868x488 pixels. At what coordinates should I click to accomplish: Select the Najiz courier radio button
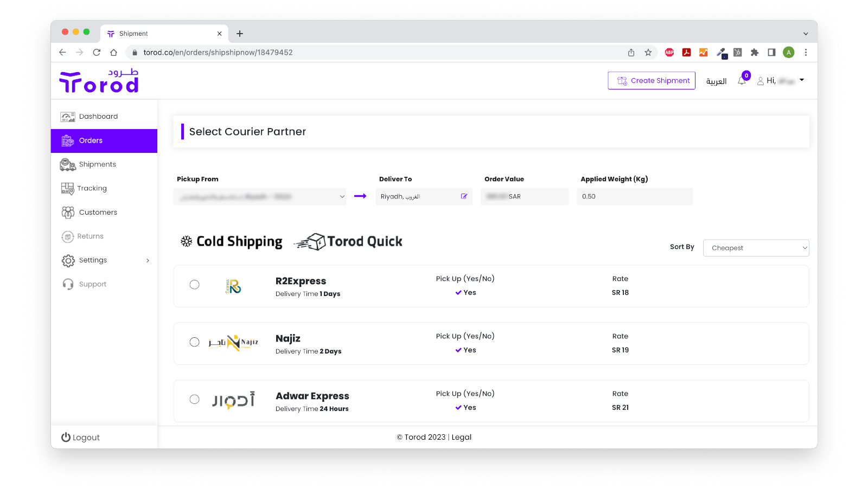point(194,342)
